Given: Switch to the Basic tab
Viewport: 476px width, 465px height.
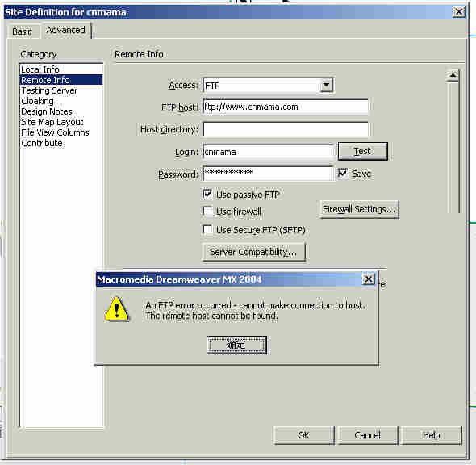Looking at the screenshot, I should coord(22,31).
